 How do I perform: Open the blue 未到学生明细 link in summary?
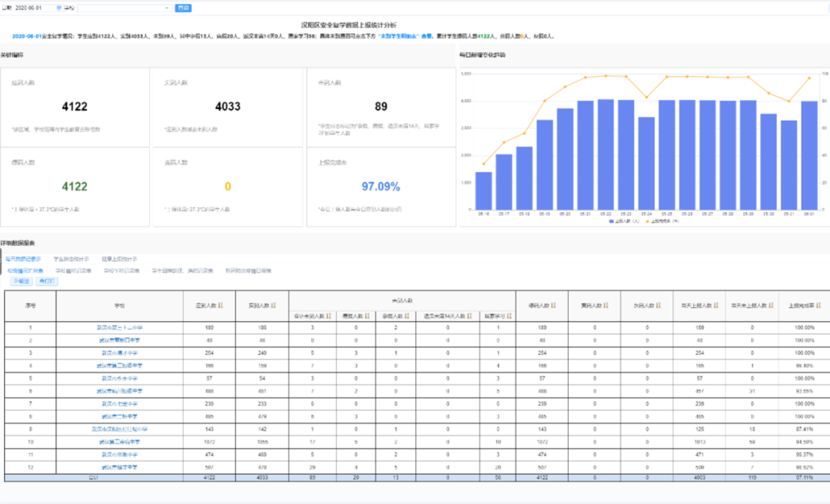click(x=397, y=36)
